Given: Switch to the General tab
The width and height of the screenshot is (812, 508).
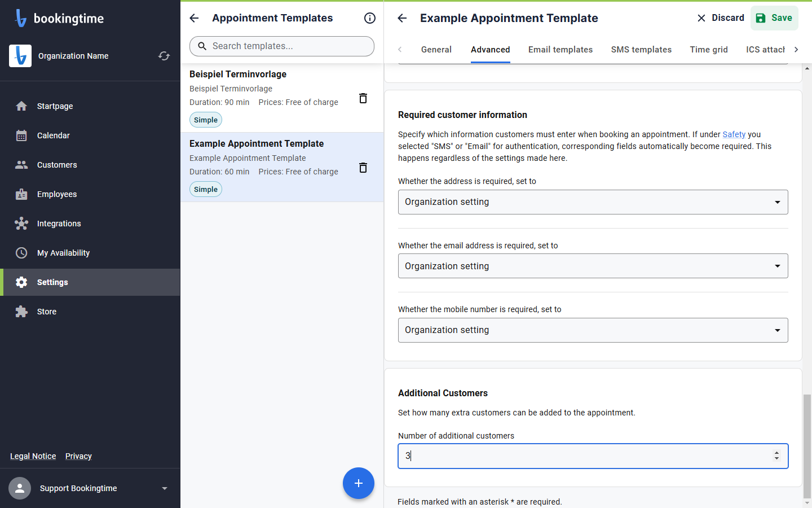Looking at the screenshot, I should coord(436,50).
